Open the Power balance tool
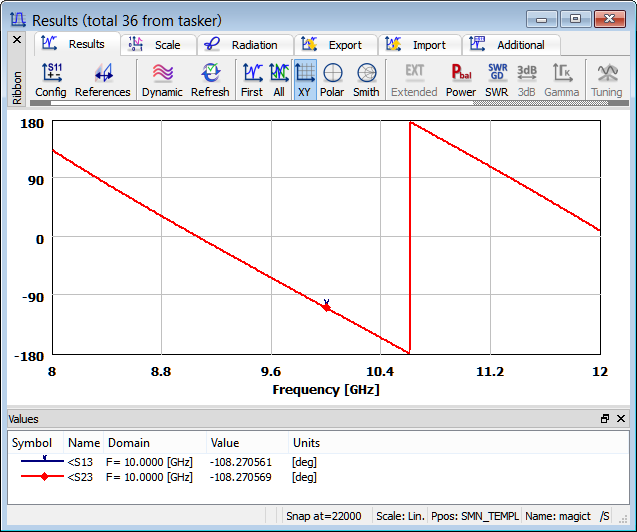 pyautogui.click(x=461, y=80)
